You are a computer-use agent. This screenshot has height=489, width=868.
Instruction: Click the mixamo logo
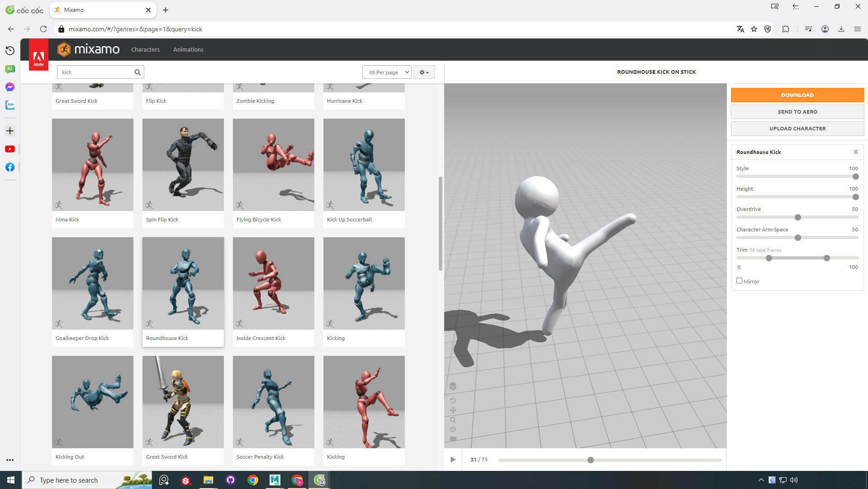pos(89,49)
